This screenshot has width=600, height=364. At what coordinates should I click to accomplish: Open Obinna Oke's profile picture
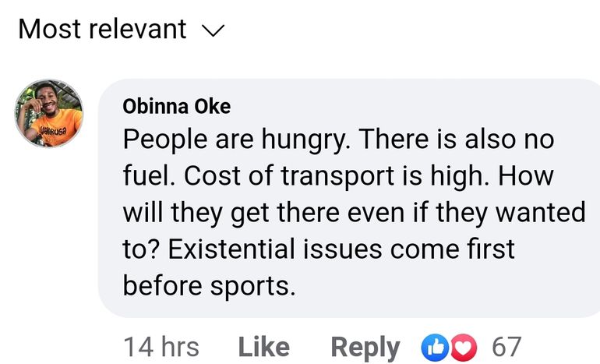pos(48,114)
